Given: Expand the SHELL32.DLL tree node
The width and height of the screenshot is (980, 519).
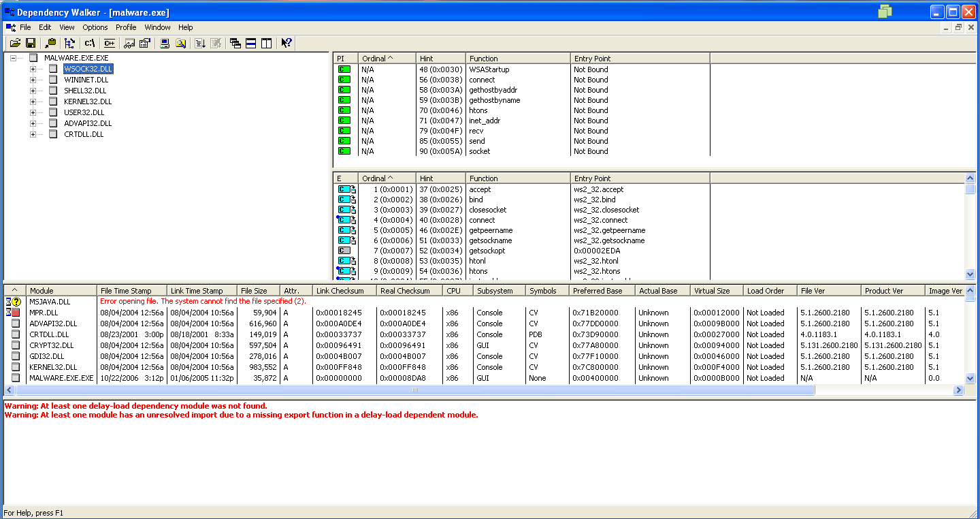Looking at the screenshot, I should (x=33, y=91).
